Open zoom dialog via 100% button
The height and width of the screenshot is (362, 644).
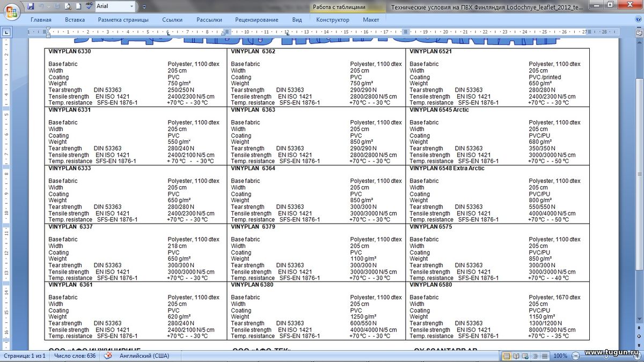560,356
